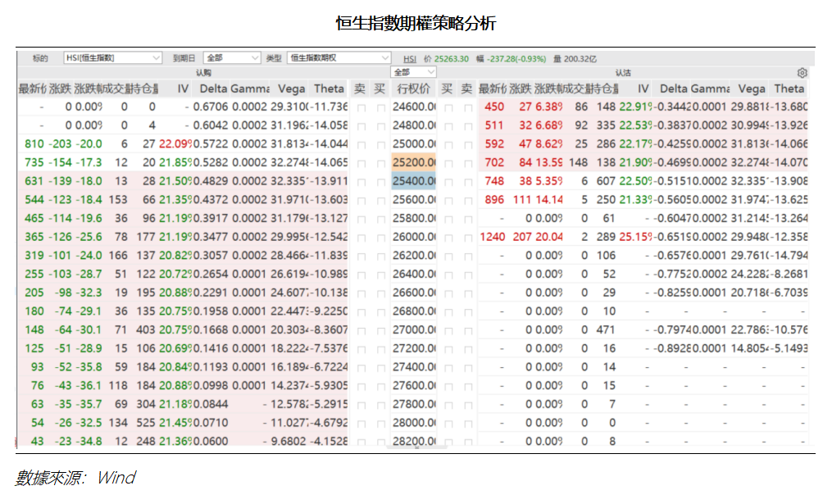Sort by call-side Theta column header
This screenshot has width=823, height=504.
pos(329,89)
